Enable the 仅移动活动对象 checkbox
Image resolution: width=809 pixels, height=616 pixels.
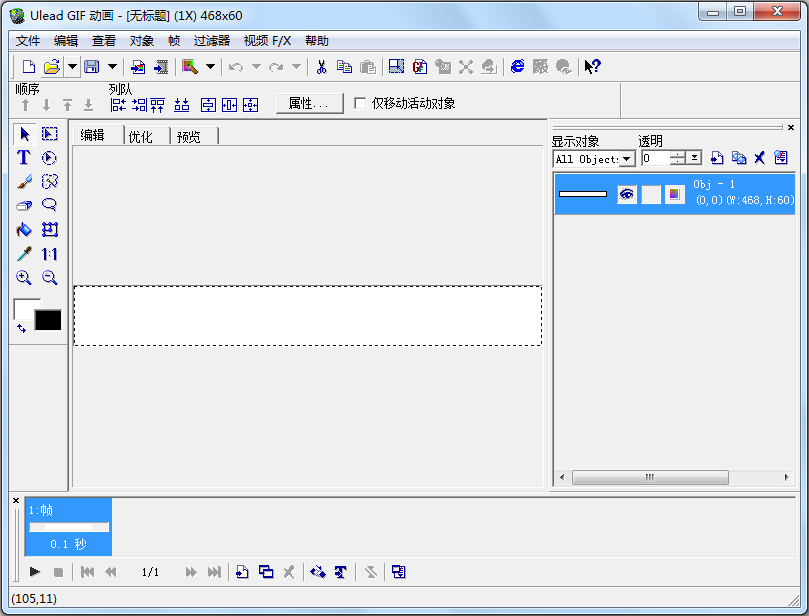tap(357, 103)
